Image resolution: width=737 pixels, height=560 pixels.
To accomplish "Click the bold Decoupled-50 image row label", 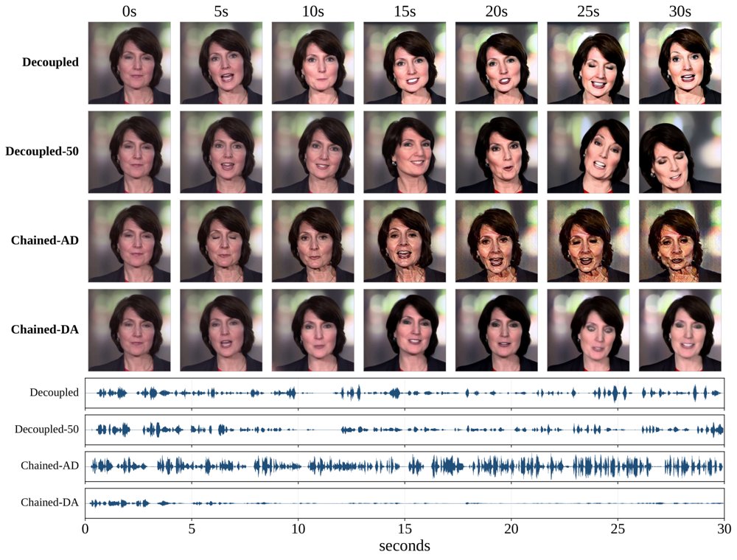I will [x=42, y=151].
